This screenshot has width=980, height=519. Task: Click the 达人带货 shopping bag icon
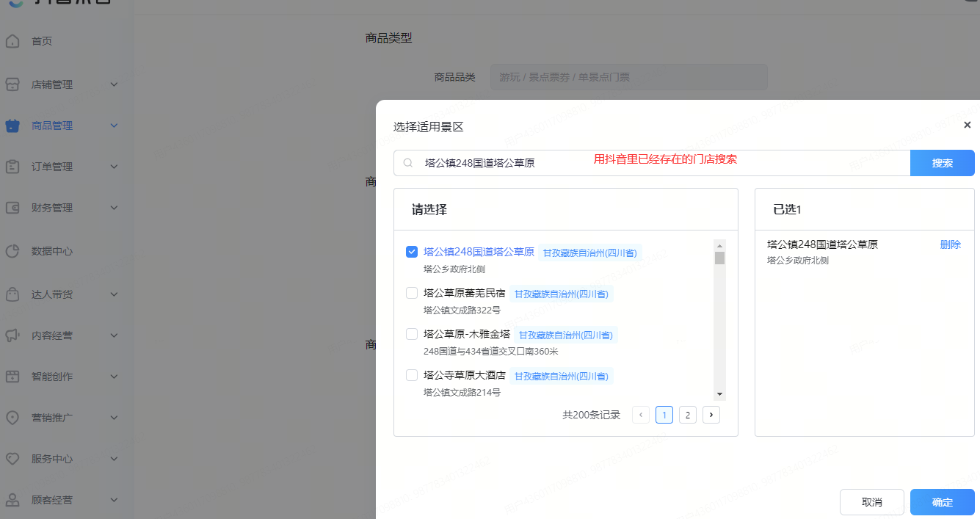click(x=12, y=294)
